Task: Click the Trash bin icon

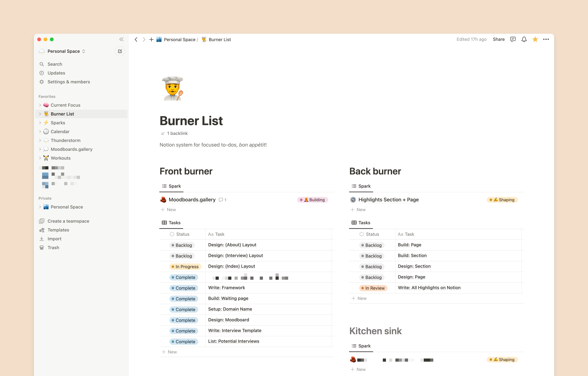Action: click(42, 248)
